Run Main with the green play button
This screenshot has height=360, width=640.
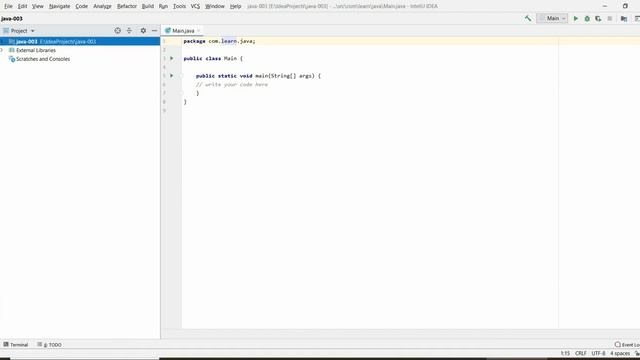tap(576, 18)
